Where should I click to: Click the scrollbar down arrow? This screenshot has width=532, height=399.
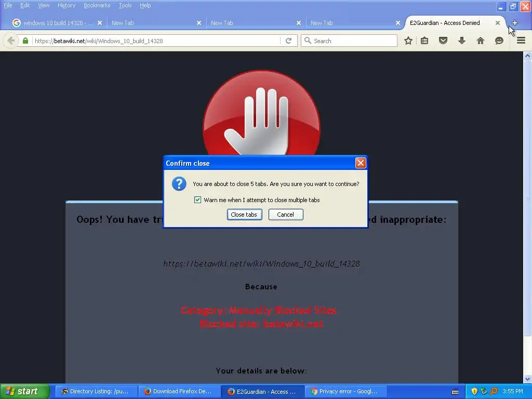point(528,379)
